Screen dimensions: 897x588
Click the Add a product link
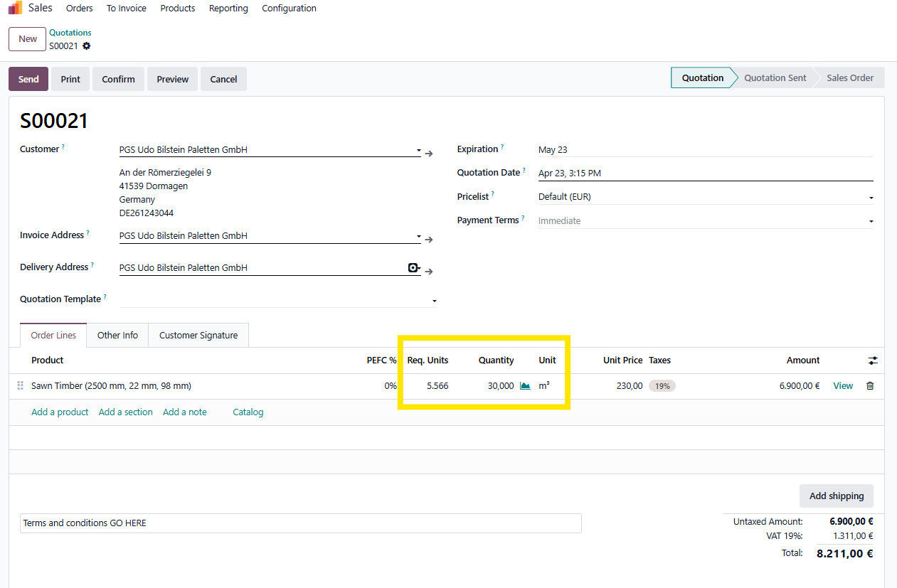pyautogui.click(x=60, y=412)
